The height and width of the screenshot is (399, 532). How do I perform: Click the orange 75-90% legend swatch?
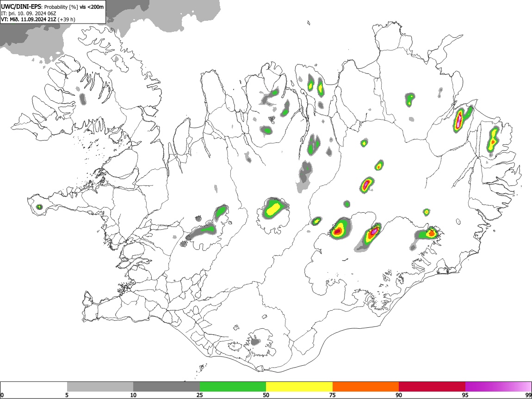(365, 387)
